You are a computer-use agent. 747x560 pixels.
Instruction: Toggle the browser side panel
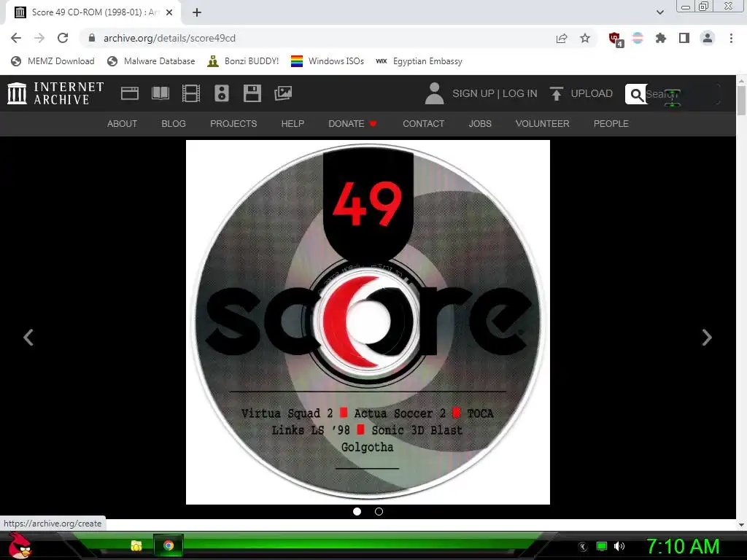[x=684, y=38]
